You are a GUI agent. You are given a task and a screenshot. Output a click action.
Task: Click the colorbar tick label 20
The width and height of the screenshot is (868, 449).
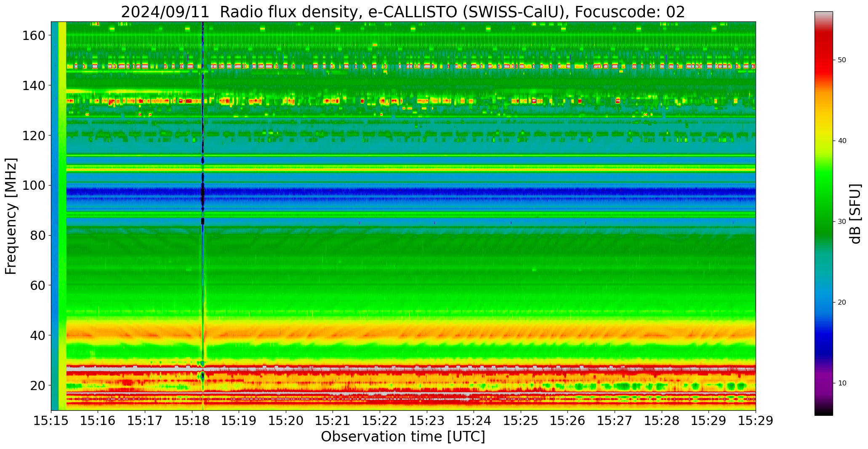(842, 303)
